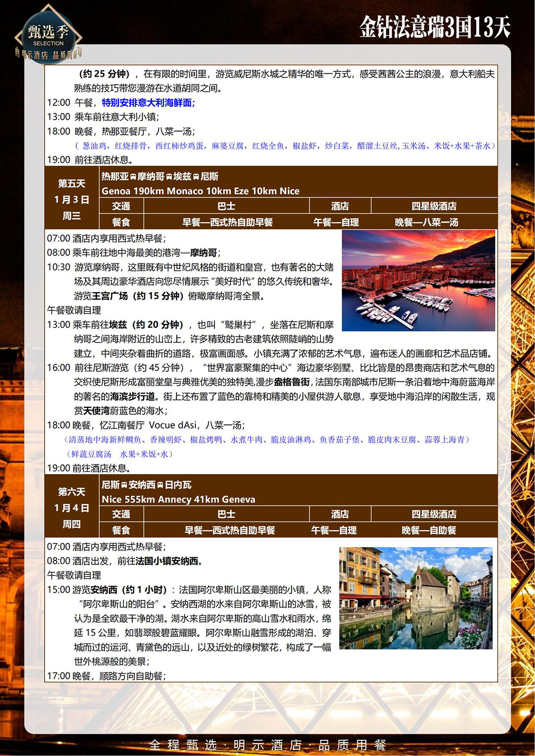535x756 pixels.
Task: Select the line 18:00 晚餐，忆江南餐厅 Vocue dAsi
Action: coord(146,425)
